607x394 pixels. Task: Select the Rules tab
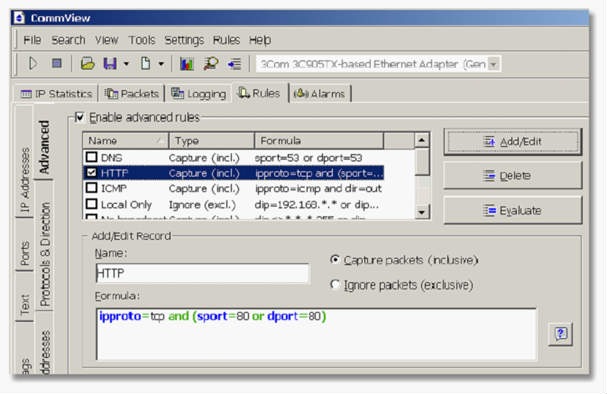click(x=260, y=93)
